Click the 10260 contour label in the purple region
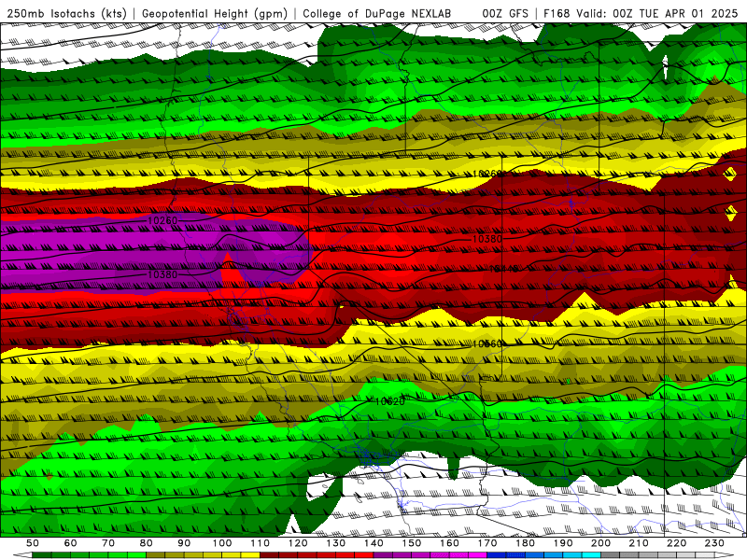 coord(162,220)
